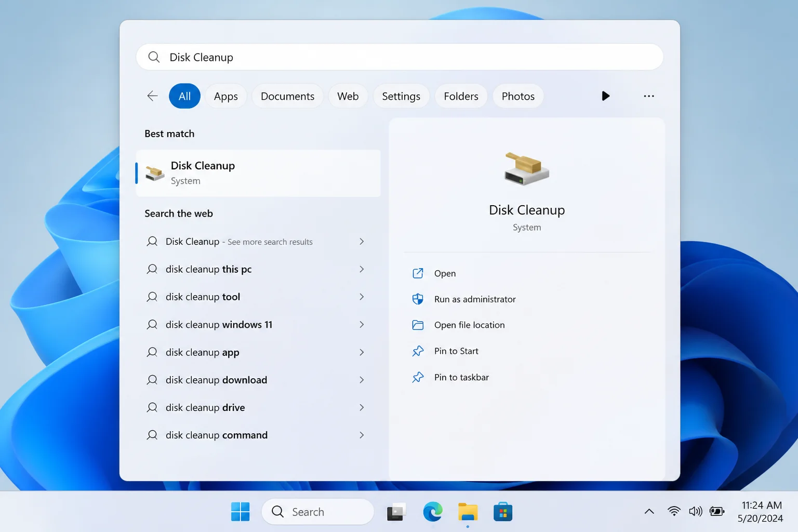
Task: Click the 'Disk Cleanup' title in preview pane
Action: tap(527, 210)
